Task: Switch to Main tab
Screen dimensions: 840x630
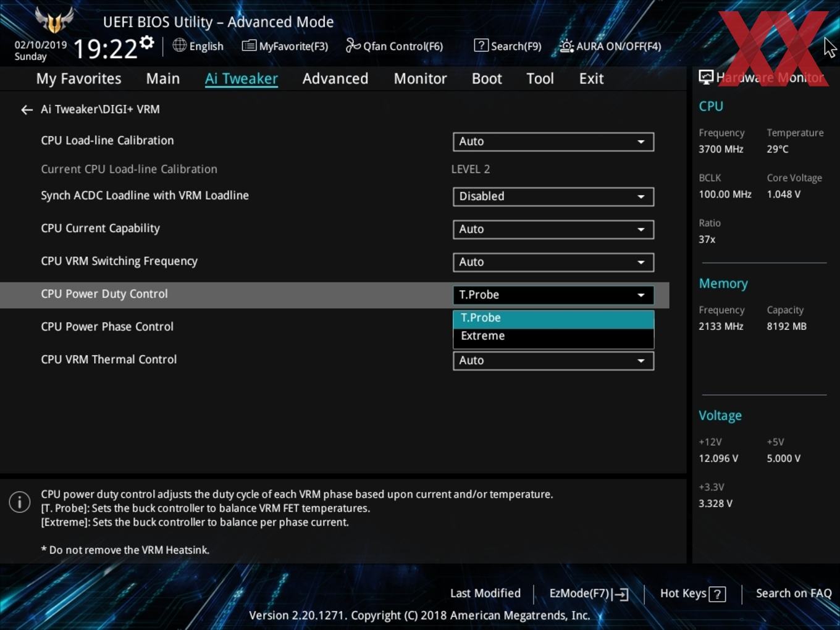Action: tap(163, 78)
